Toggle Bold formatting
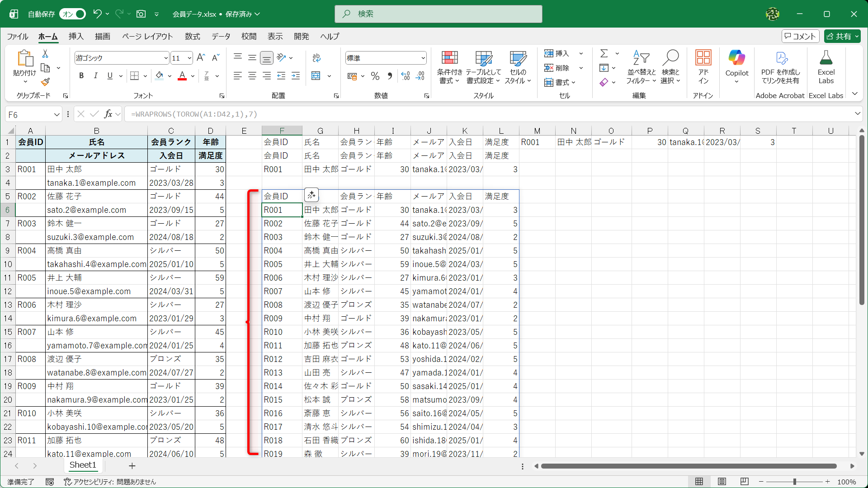The height and width of the screenshot is (488, 868). click(81, 76)
